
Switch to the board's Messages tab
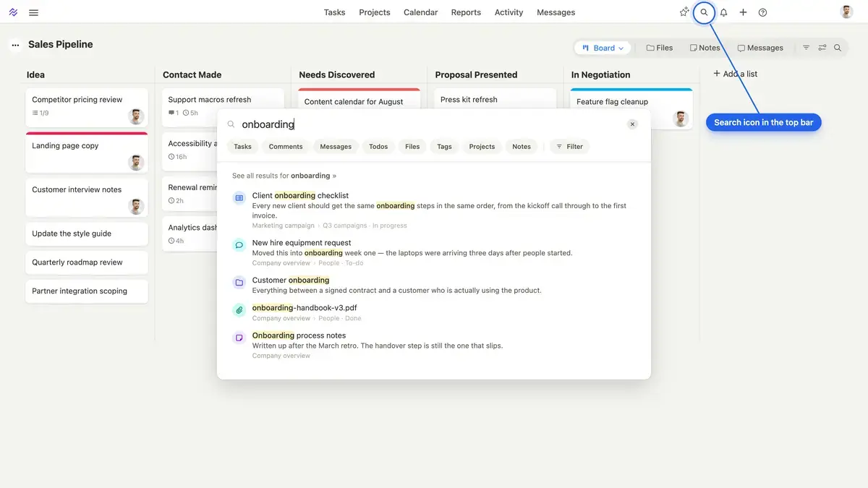pyautogui.click(x=760, y=48)
